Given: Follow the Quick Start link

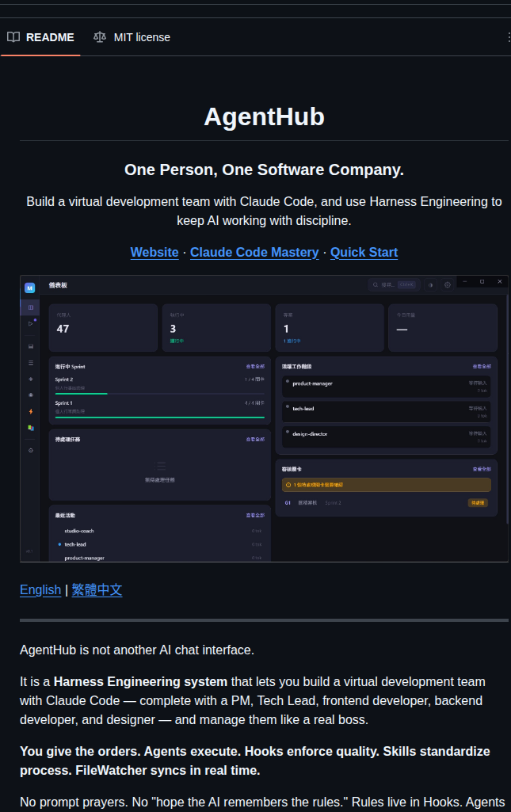Looking at the screenshot, I should coord(364,252).
